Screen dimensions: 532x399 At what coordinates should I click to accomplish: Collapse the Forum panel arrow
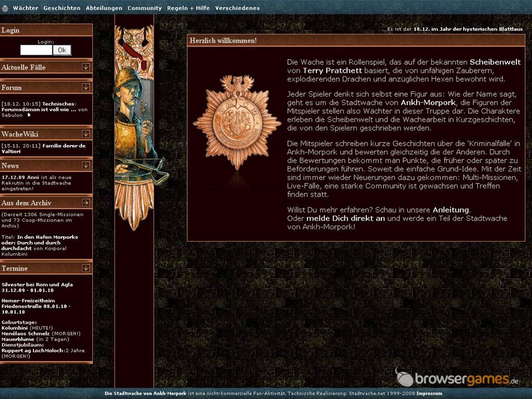[86, 87]
